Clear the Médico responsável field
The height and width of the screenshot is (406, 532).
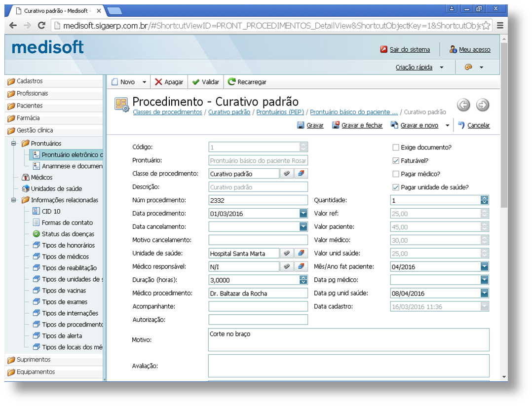pyautogui.click(x=301, y=266)
